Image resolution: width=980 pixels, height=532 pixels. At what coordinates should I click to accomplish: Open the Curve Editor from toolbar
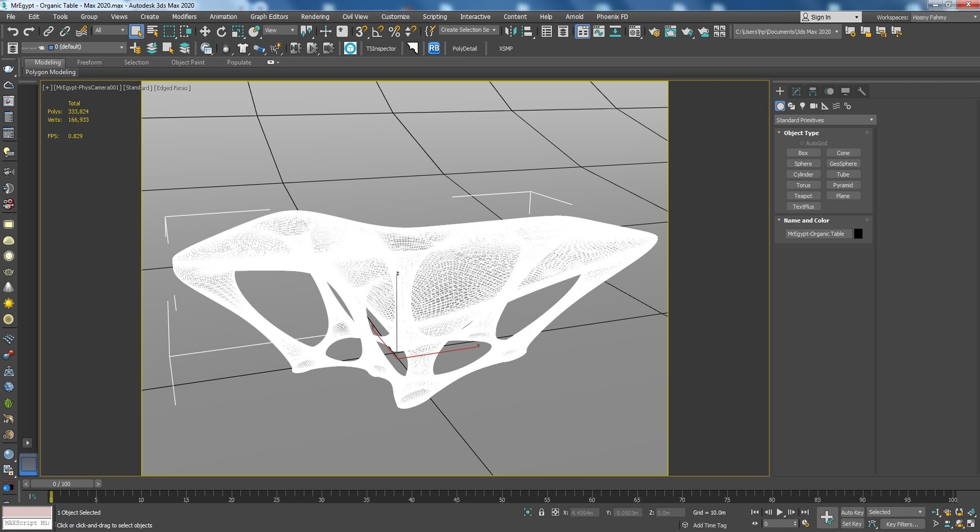tap(599, 32)
